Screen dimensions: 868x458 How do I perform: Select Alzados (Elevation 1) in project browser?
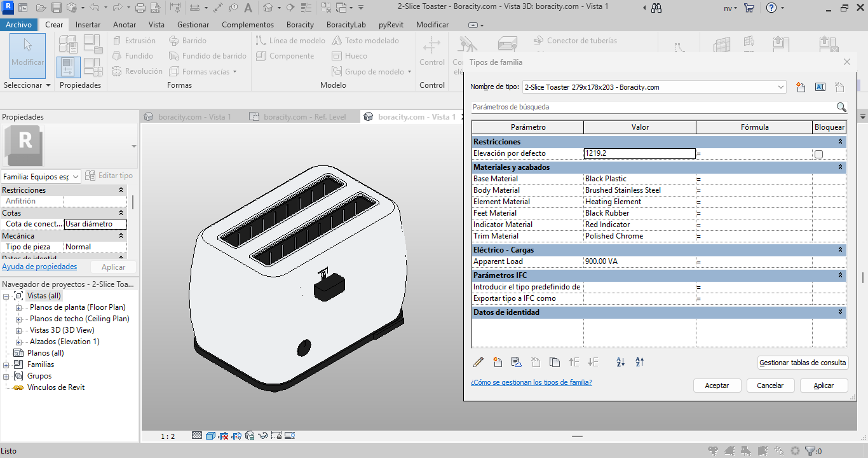point(65,342)
